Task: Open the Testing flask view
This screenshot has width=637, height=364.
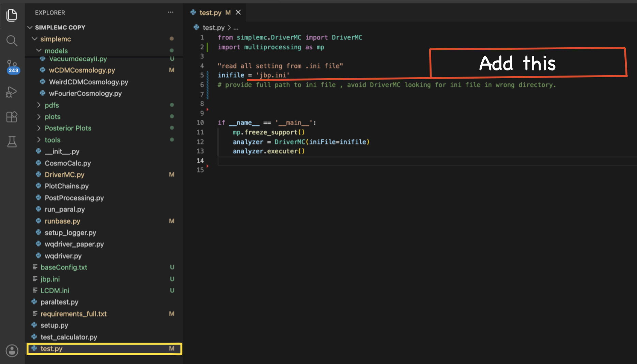Action: point(12,142)
